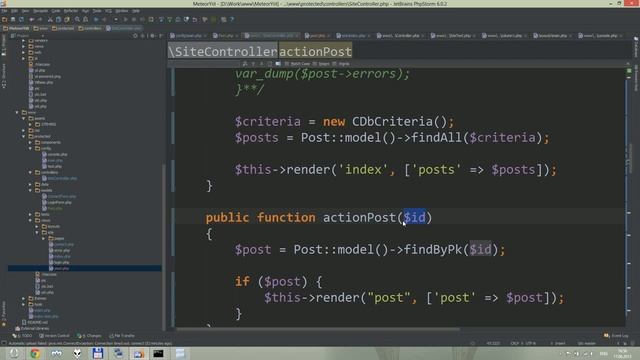
Task: Click the controllers breadcrumb in navigation bar
Action: 90,28
